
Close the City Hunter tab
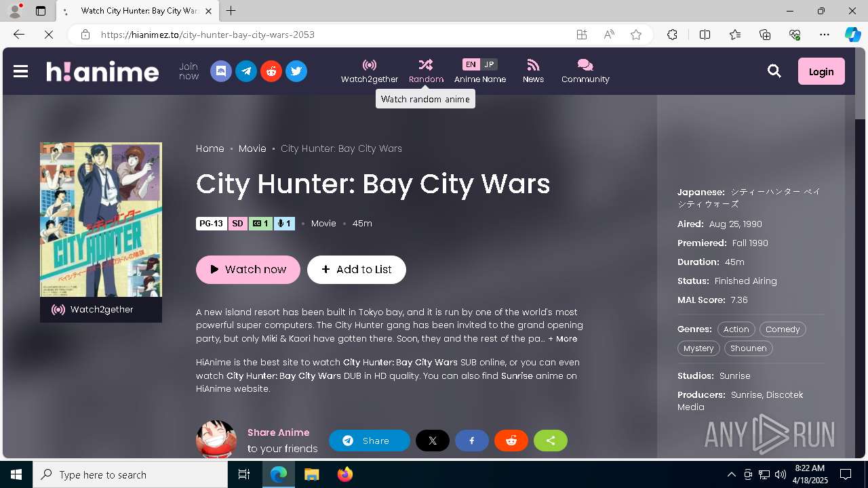pyautogui.click(x=209, y=11)
